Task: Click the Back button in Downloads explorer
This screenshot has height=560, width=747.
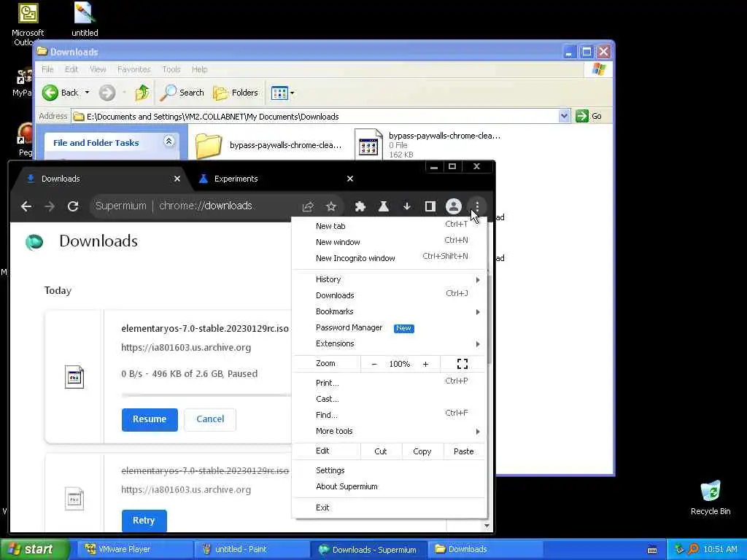Action: (x=61, y=93)
